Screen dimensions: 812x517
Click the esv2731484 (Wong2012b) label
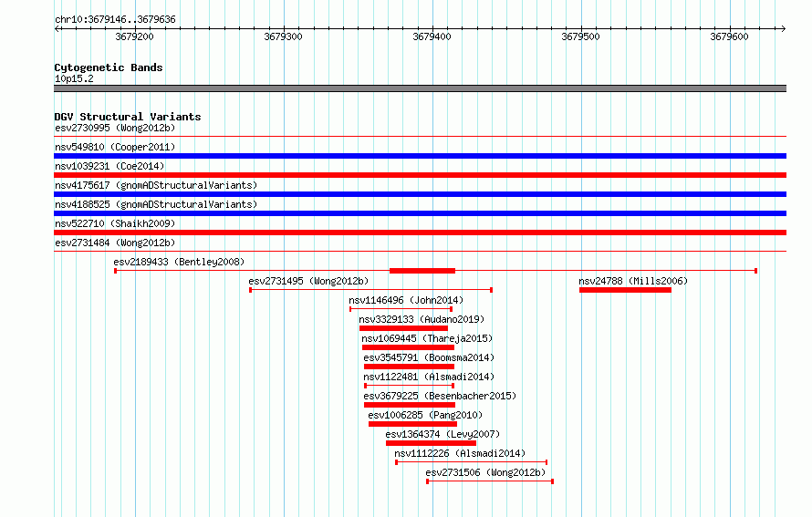(x=115, y=243)
